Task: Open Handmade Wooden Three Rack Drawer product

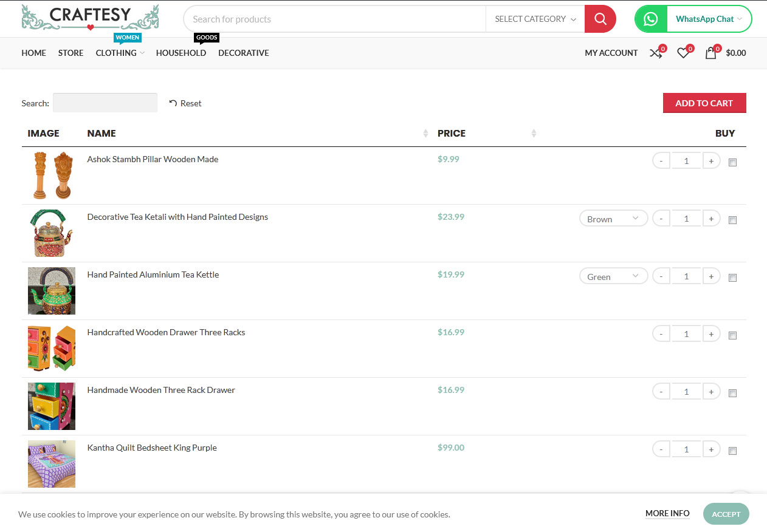Action: [x=161, y=390]
